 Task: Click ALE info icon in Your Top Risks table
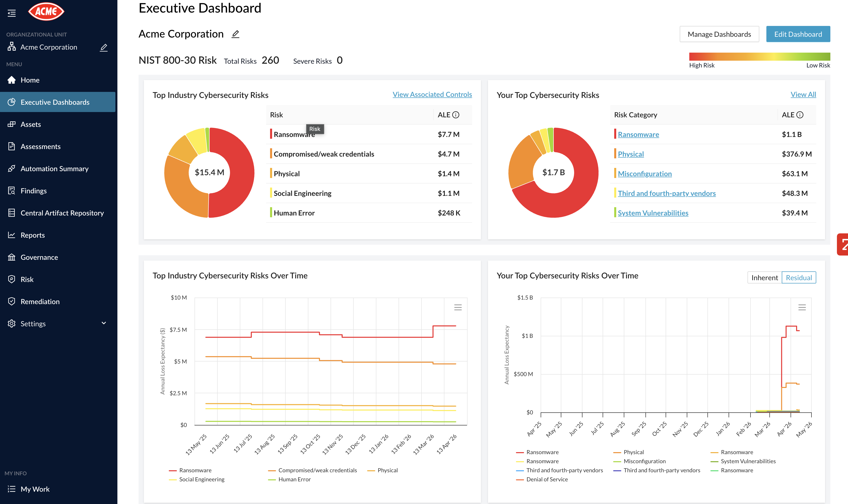point(800,115)
